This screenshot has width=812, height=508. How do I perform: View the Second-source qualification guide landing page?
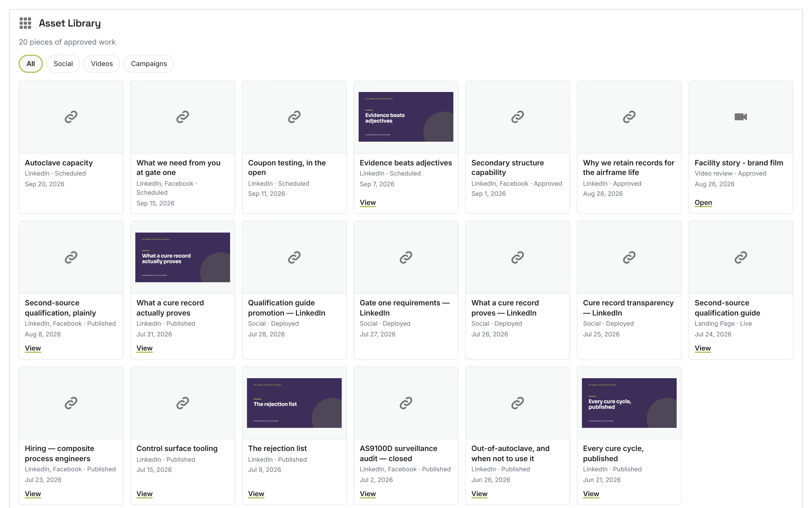coord(703,348)
